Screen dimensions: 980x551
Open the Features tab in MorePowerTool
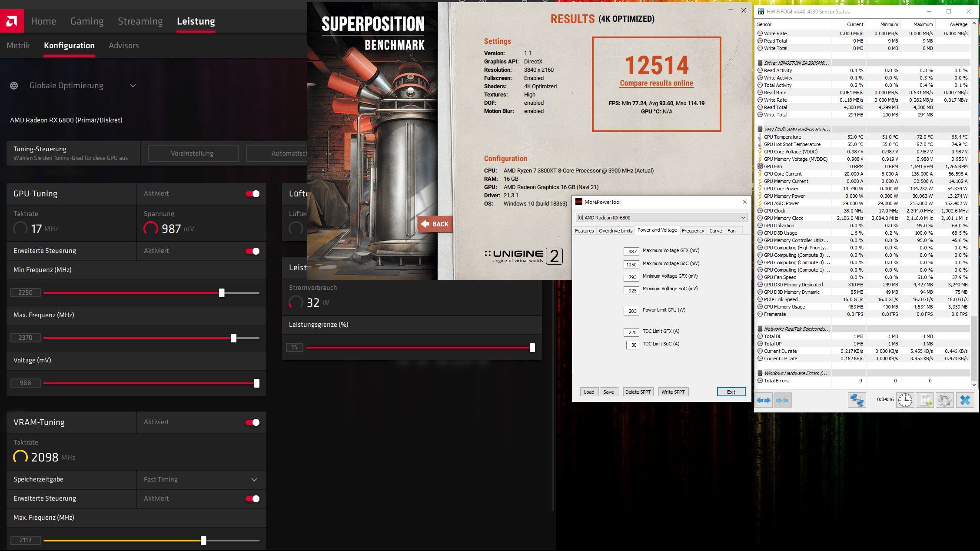click(584, 231)
